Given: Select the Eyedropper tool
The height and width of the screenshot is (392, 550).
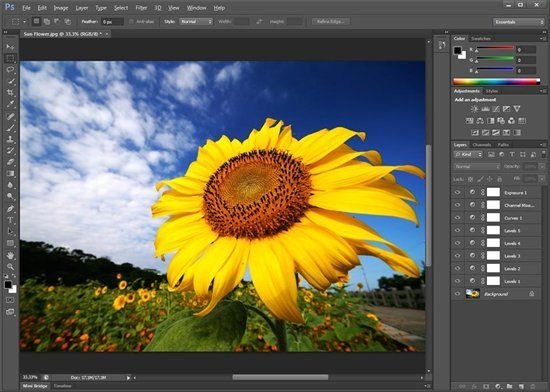Looking at the screenshot, I should 10,104.
